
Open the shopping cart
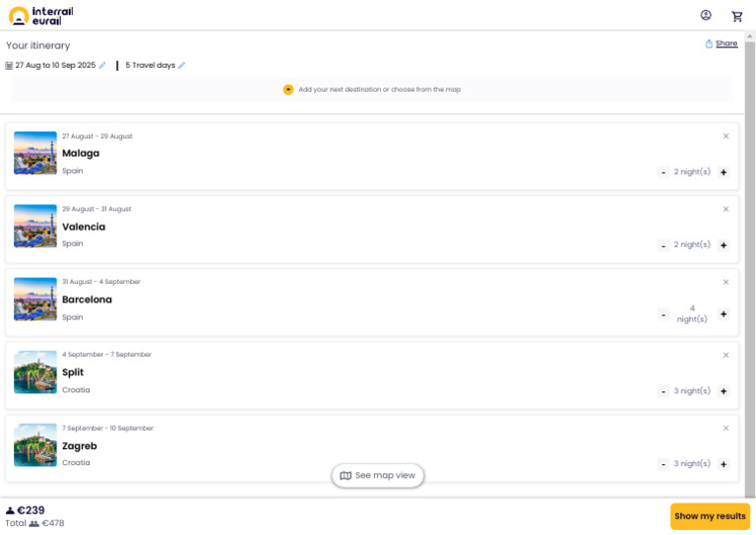pyautogui.click(x=737, y=16)
